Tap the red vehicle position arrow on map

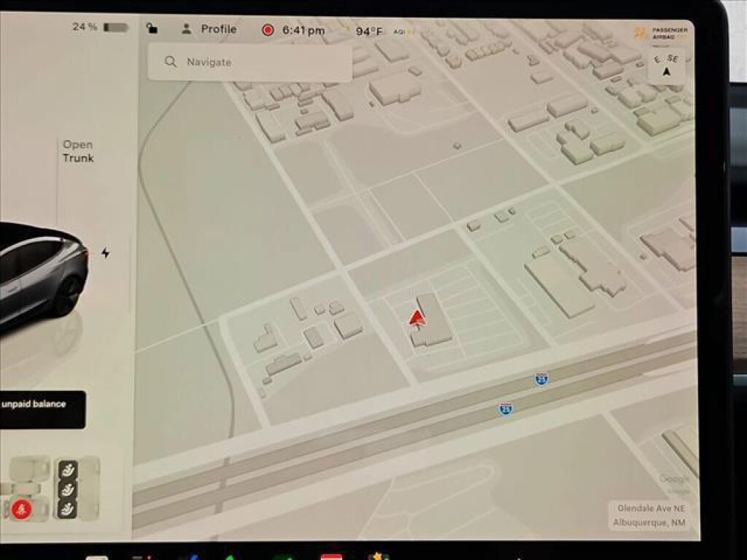[417, 319]
